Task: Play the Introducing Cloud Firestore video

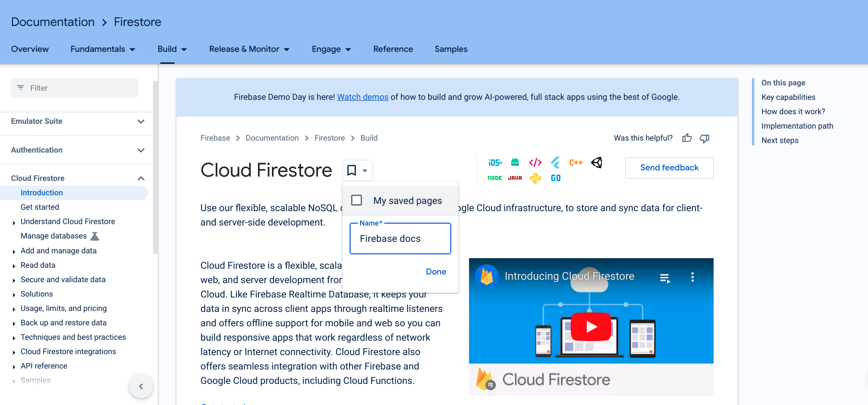Action: pyautogui.click(x=591, y=327)
